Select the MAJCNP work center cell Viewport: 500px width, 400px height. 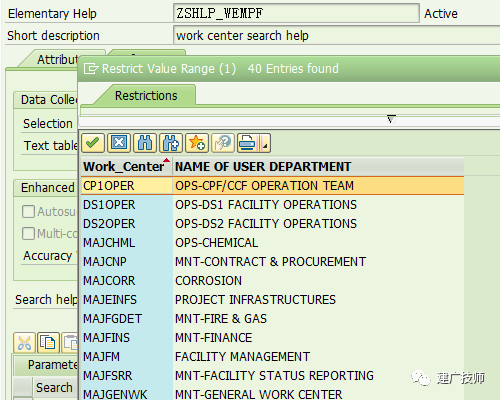(x=127, y=262)
